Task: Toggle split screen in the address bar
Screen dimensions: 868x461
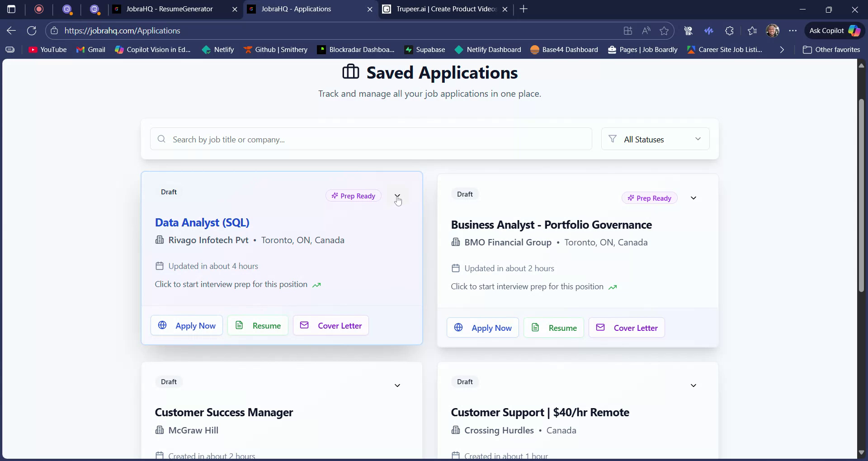Action: pos(627,30)
